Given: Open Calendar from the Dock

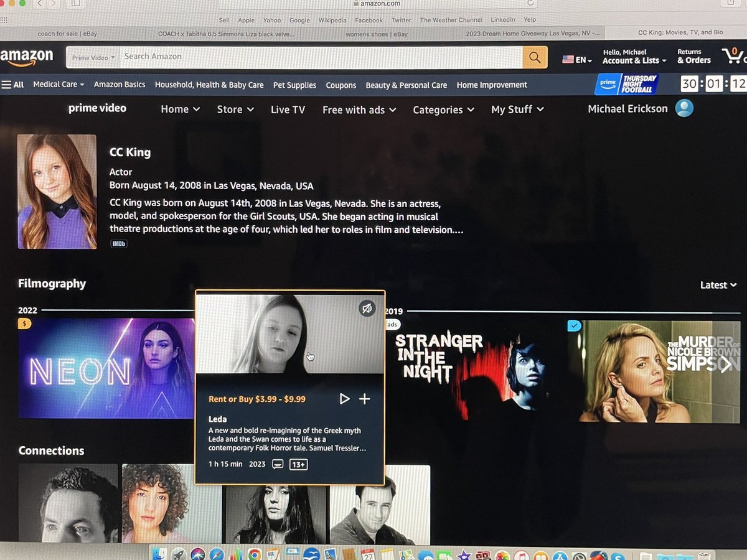Looking at the screenshot, I should [368, 554].
